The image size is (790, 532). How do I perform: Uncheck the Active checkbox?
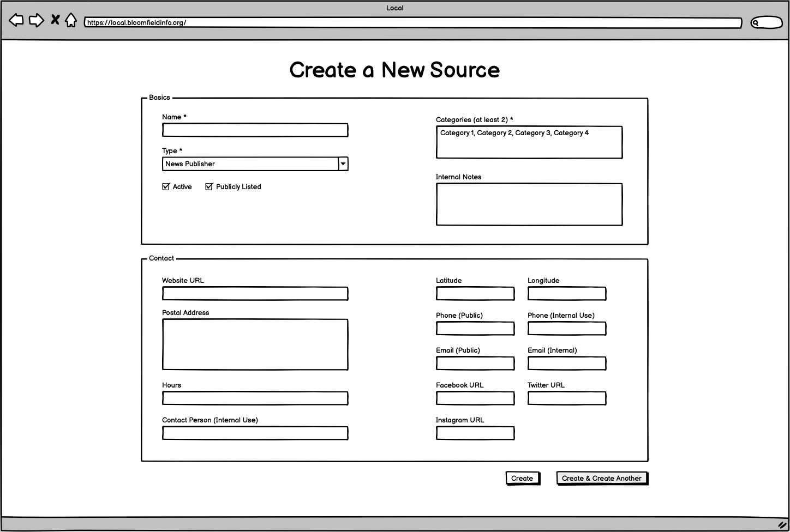click(x=166, y=186)
